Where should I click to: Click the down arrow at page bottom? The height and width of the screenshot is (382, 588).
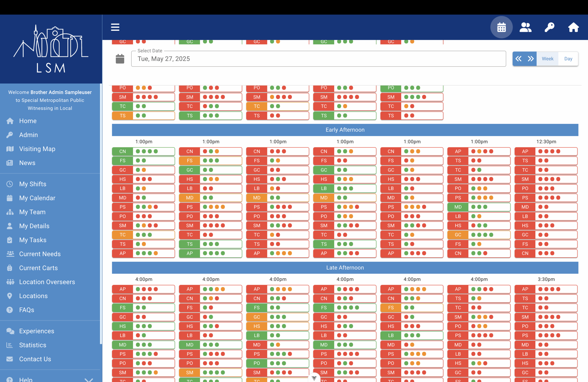point(314,378)
